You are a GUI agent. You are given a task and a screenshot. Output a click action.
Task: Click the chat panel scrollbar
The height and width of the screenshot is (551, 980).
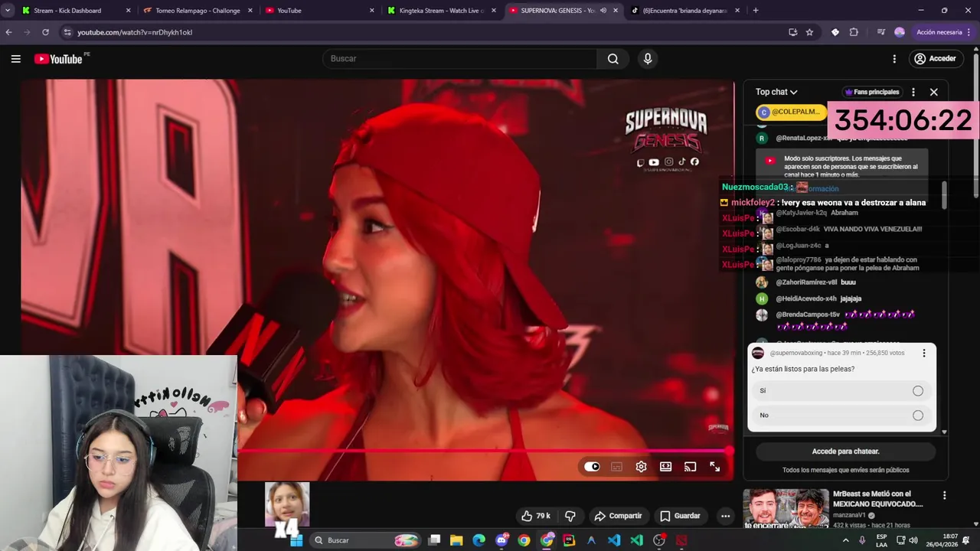tap(944, 195)
